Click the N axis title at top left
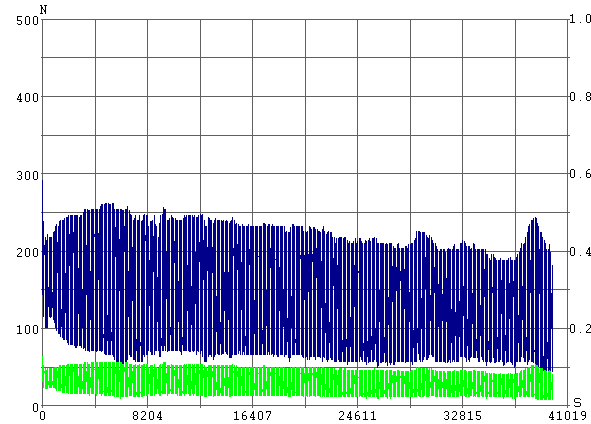The width and height of the screenshot is (591, 424). (44, 10)
